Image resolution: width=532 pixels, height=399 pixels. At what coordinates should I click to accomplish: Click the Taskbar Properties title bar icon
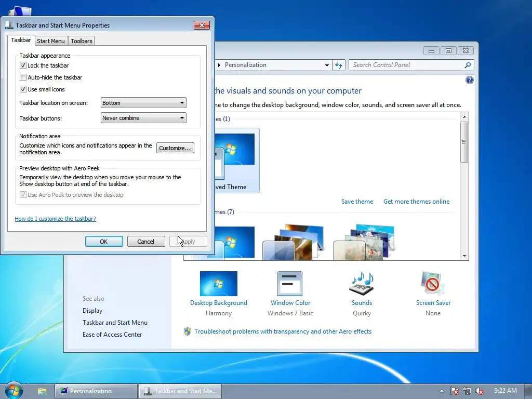[9, 25]
